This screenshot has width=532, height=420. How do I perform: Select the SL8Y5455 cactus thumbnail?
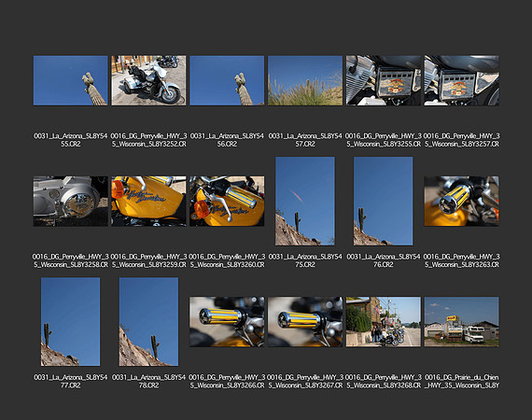click(x=71, y=80)
